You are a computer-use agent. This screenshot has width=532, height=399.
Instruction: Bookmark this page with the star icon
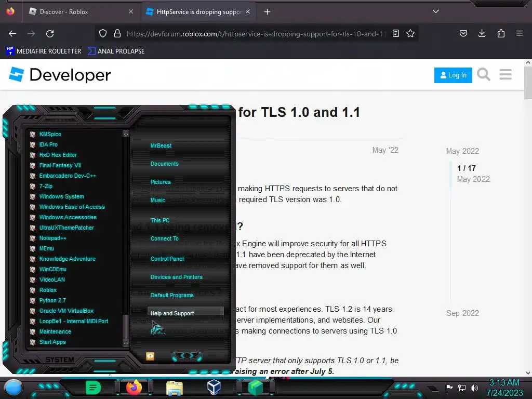[410, 33]
